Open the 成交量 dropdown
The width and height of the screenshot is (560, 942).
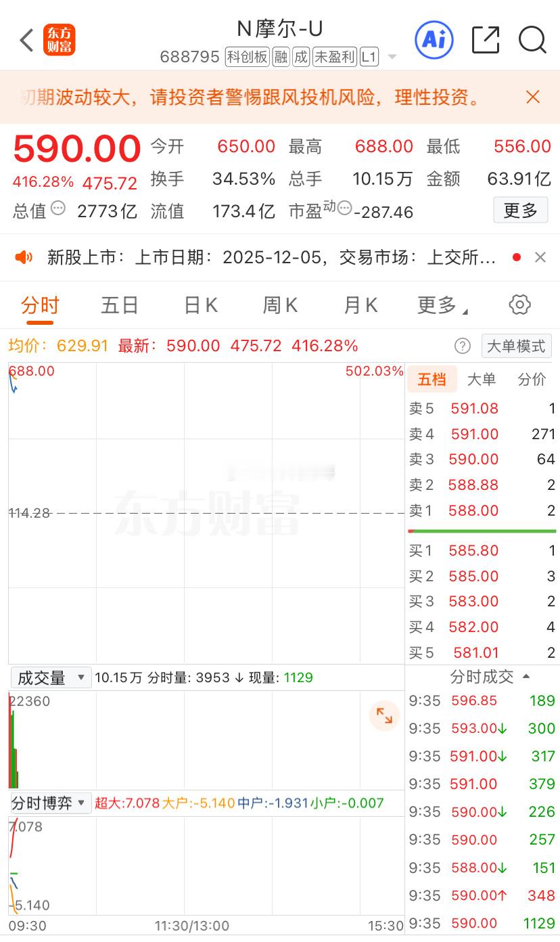51,677
